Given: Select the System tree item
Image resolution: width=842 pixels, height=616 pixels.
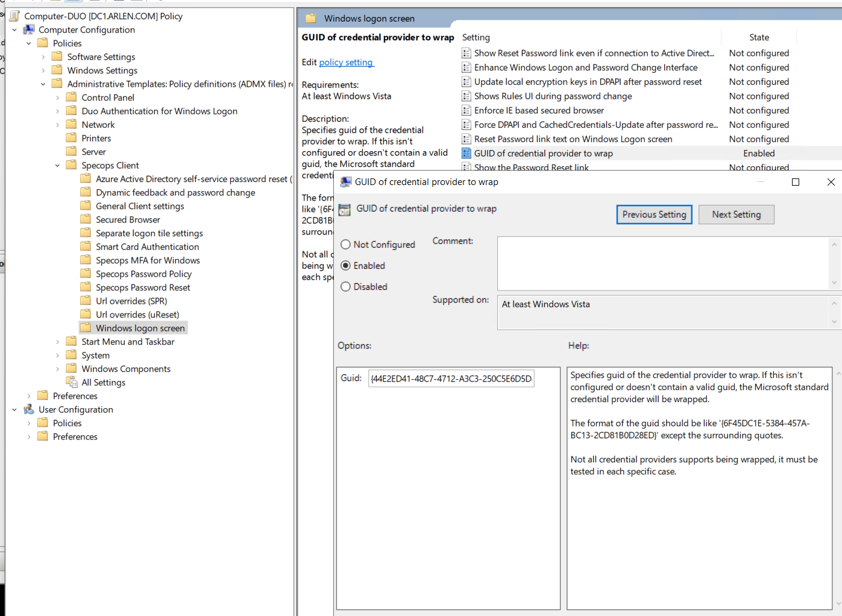Looking at the screenshot, I should pos(95,355).
